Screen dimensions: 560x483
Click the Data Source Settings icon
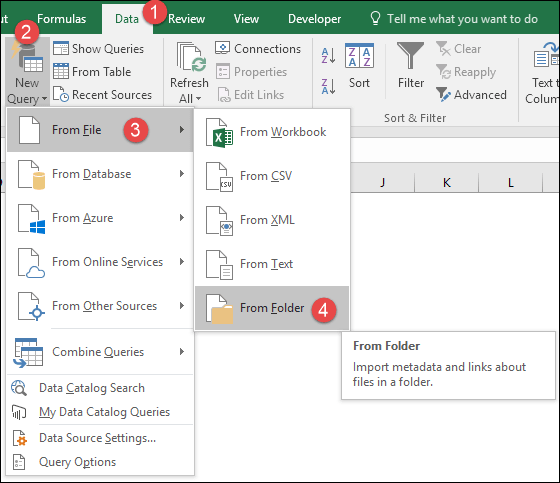click(20, 438)
